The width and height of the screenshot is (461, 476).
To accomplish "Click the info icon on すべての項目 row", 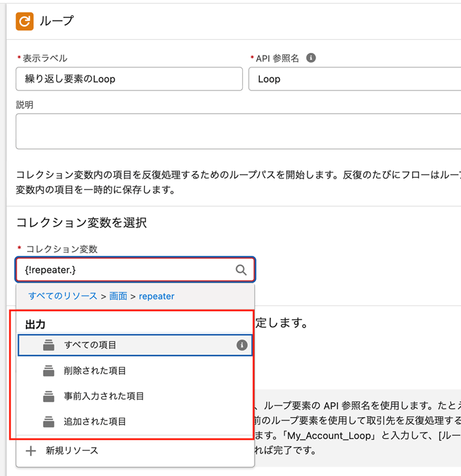I will [242, 345].
